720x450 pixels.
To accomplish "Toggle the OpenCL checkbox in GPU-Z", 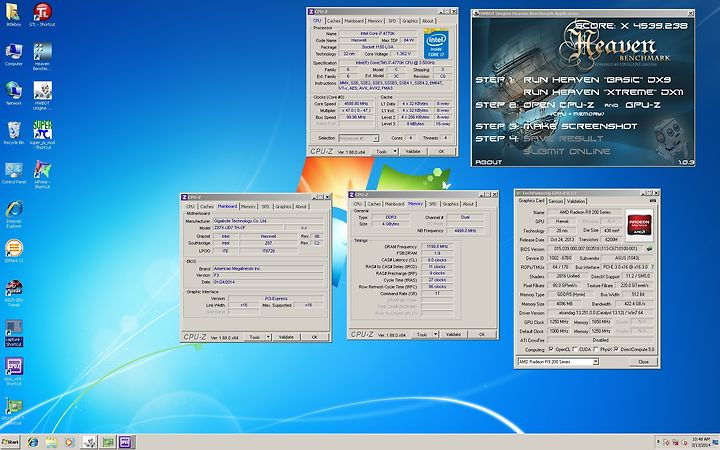I will point(551,349).
